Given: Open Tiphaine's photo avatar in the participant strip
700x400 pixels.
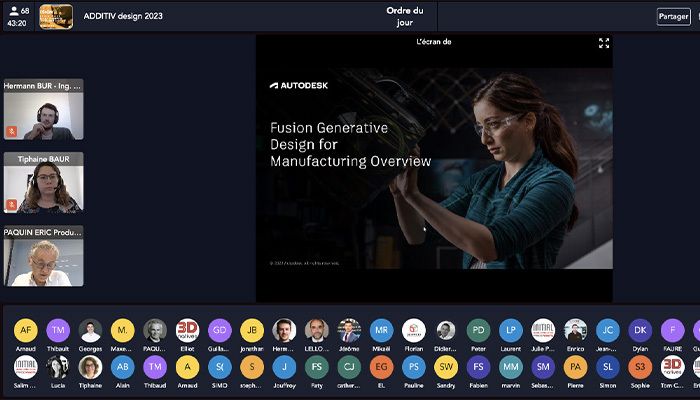Looking at the screenshot, I should click(x=91, y=367).
